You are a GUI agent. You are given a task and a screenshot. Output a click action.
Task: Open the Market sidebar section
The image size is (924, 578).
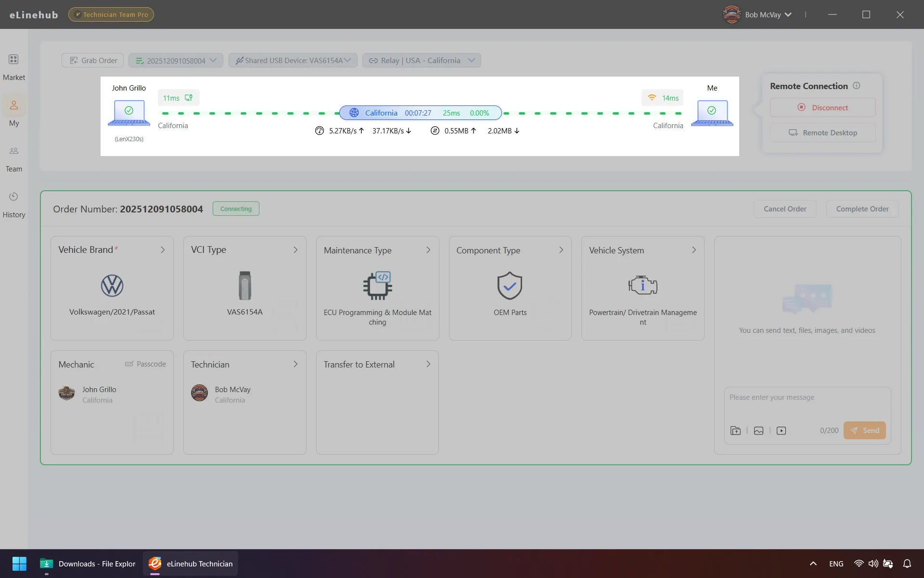click(x=13, y=66)
